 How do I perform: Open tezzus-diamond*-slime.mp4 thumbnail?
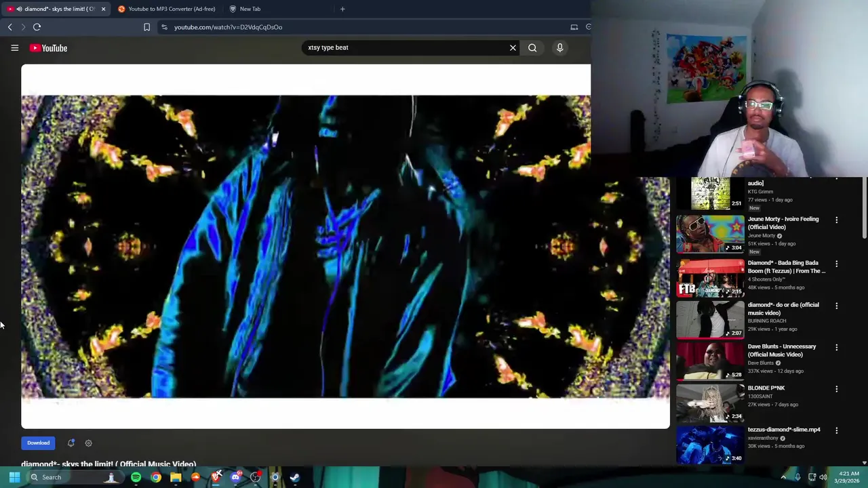(x=710, y=444)
